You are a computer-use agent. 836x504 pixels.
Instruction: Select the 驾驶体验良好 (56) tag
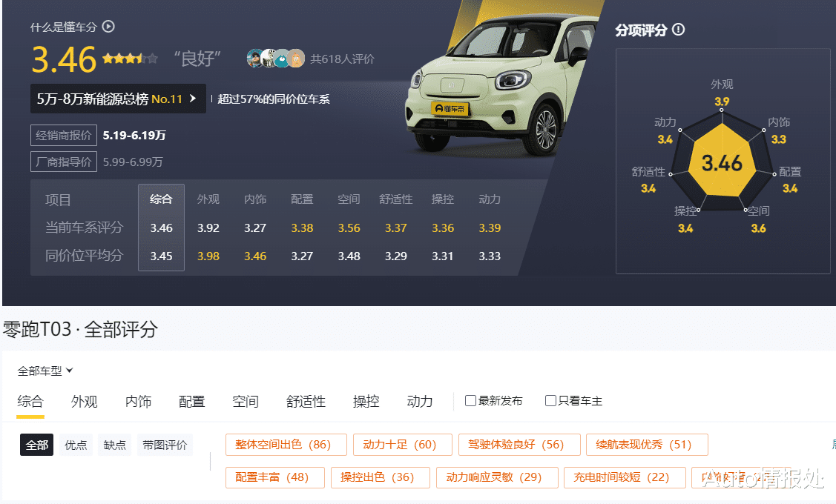click(519, 444)
